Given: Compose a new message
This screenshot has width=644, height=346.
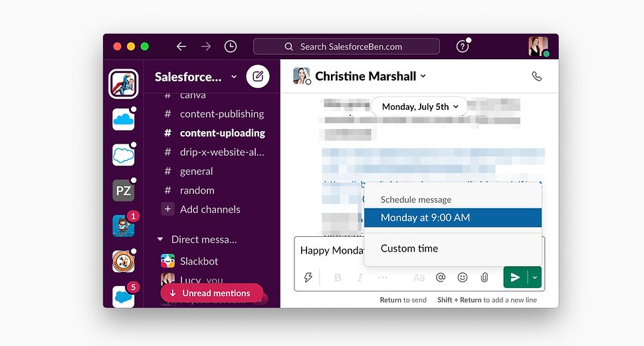Looking at the screenshot, I should pyautogui.click(x=257, y=76).
